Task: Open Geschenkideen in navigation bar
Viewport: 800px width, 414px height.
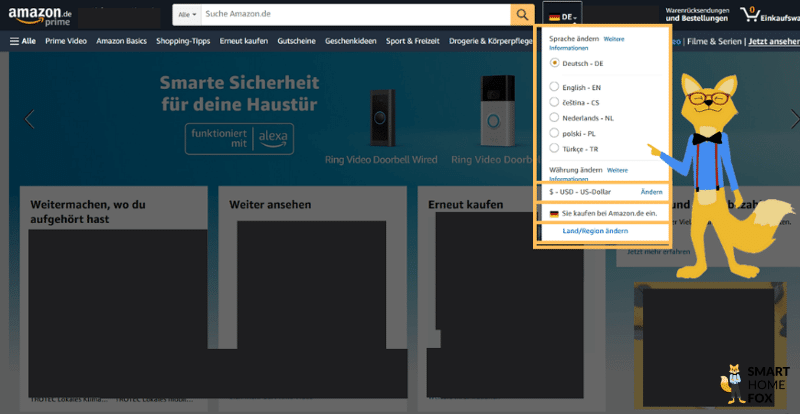Action: pos(351,41)
